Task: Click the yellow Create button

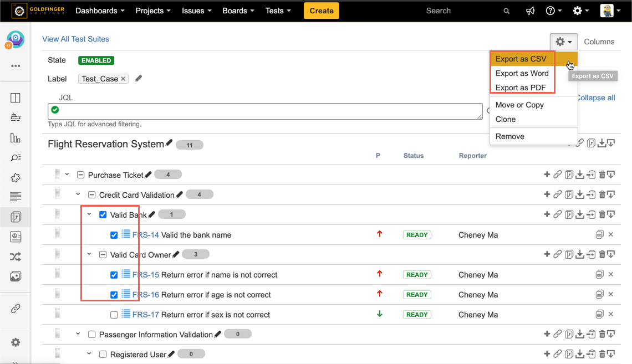Action: coord(322,11)
